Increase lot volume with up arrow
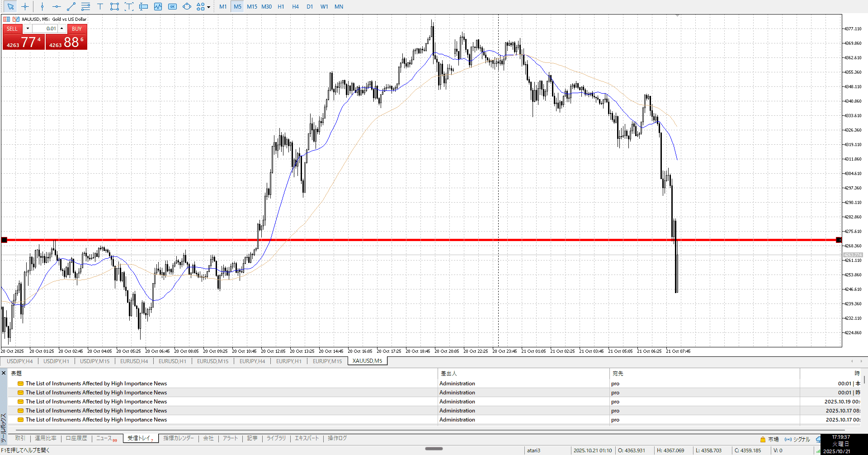The image size is (868, 455). 62,28
